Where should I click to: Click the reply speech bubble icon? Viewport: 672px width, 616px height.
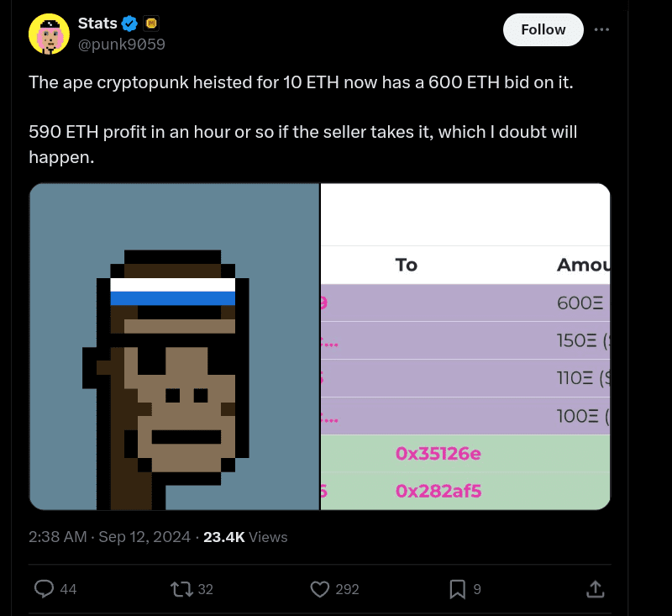point(45,589)
